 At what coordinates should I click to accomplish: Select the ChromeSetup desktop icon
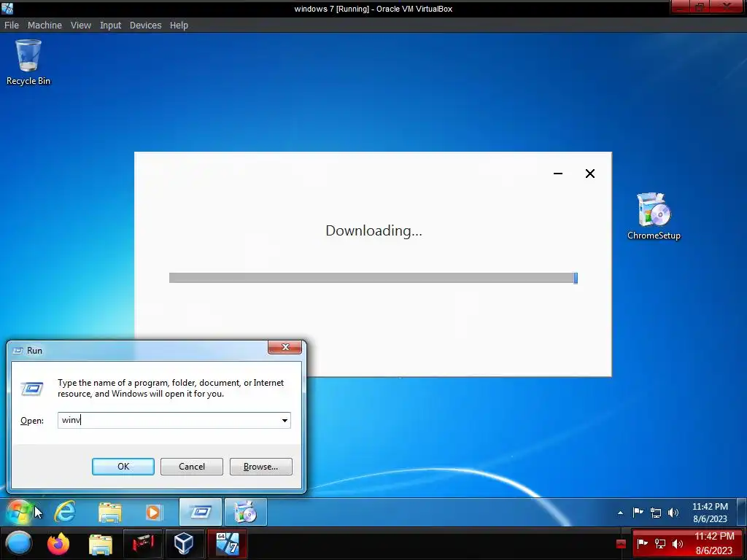coord(654,216)
